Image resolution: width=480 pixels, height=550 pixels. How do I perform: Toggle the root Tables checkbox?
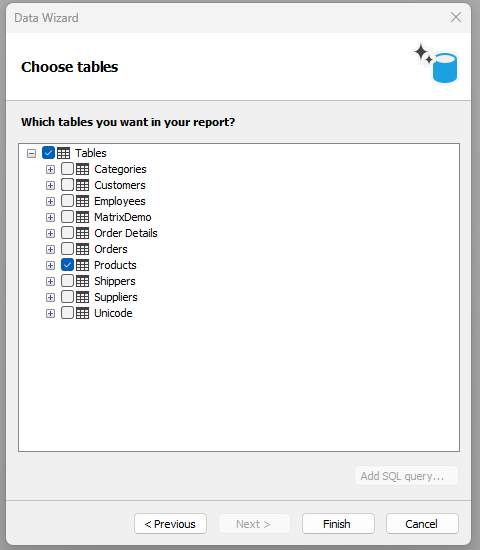(48, 153)
